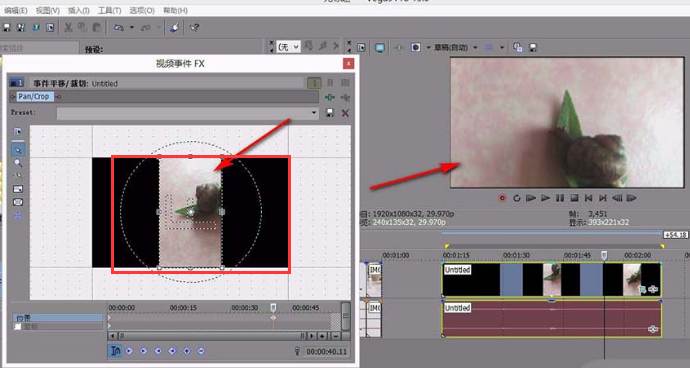Click Play From Start under preview
The image size is (690, 368).
point(531,198)
